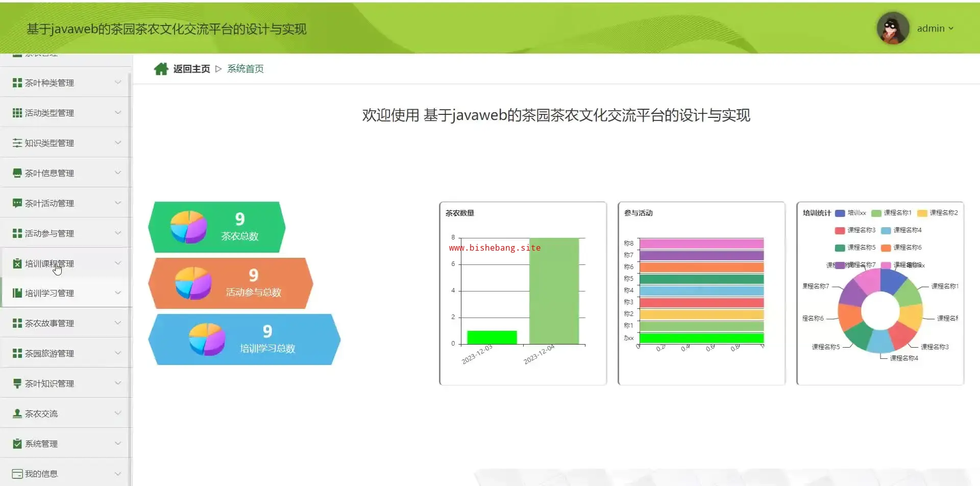Image resolution: width=980 pixels, height=486 pixels.
Task: Click the pie icon on 茶农总数 card
Action: (188, 227)
